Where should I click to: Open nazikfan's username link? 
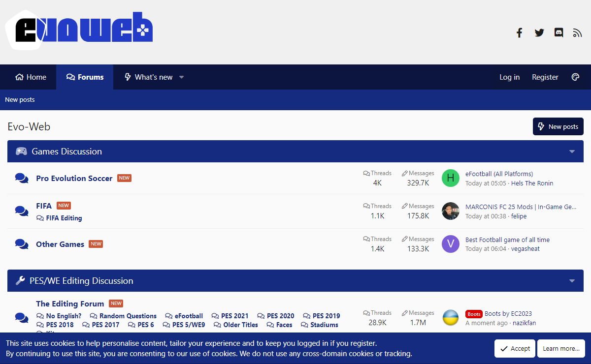[524, 323]
